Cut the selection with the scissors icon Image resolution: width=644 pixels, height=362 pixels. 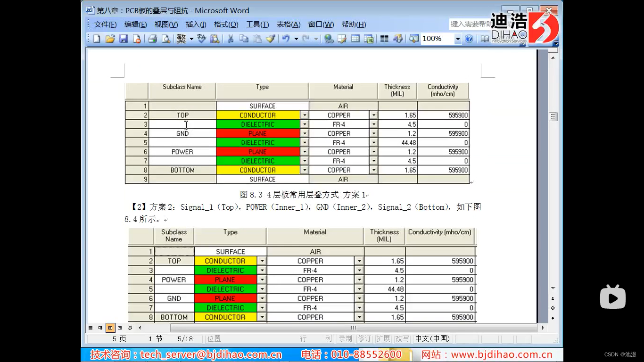pyautogui.click(x=231, y=39)
